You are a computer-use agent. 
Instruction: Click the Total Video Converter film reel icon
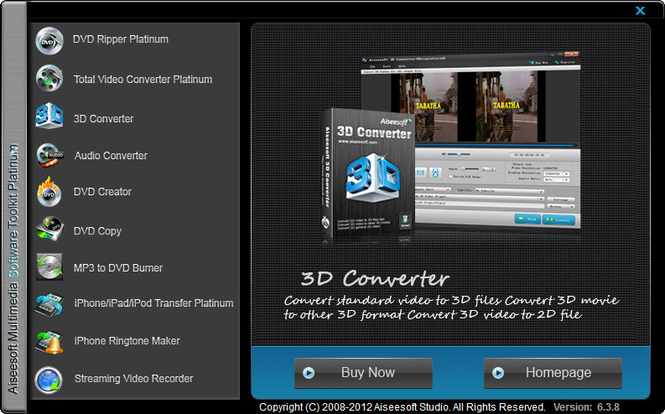(x=49, y=78)
